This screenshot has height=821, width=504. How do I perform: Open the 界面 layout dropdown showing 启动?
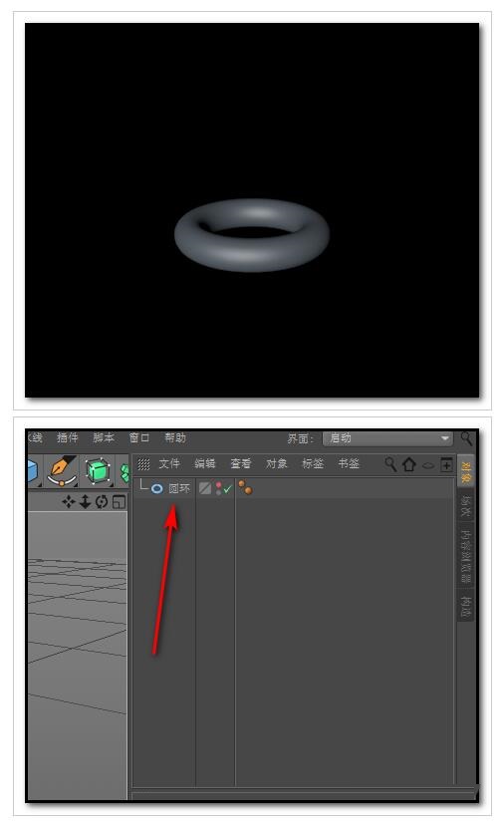coord(387,438)
